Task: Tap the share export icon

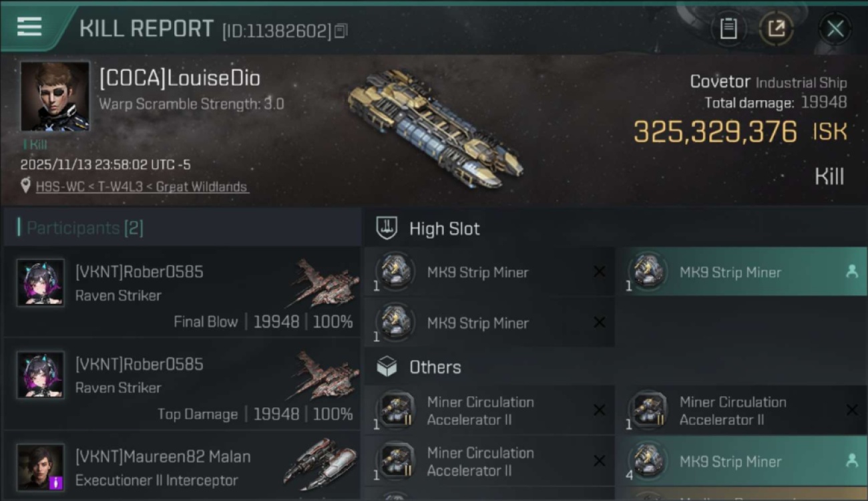Action: (x=777, y=29)
